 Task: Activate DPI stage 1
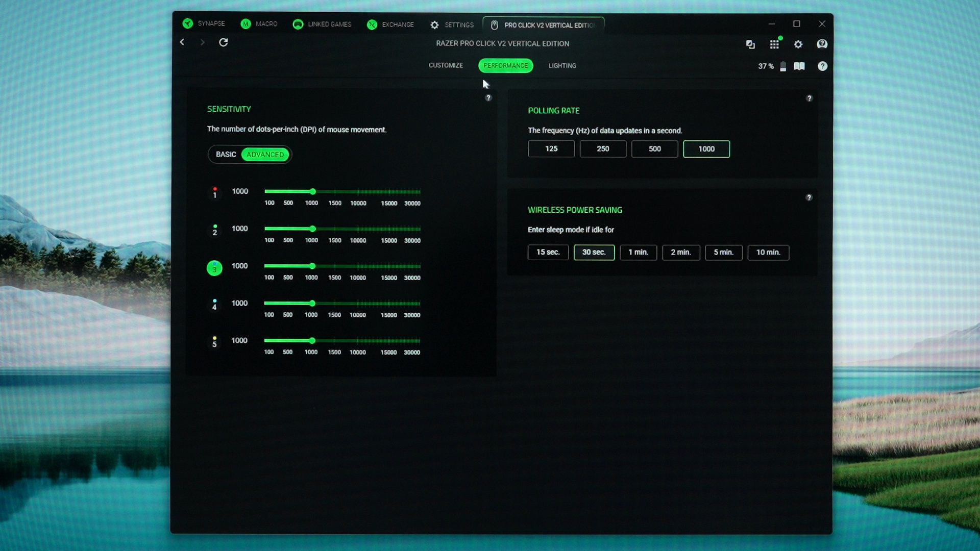point(215,193)
